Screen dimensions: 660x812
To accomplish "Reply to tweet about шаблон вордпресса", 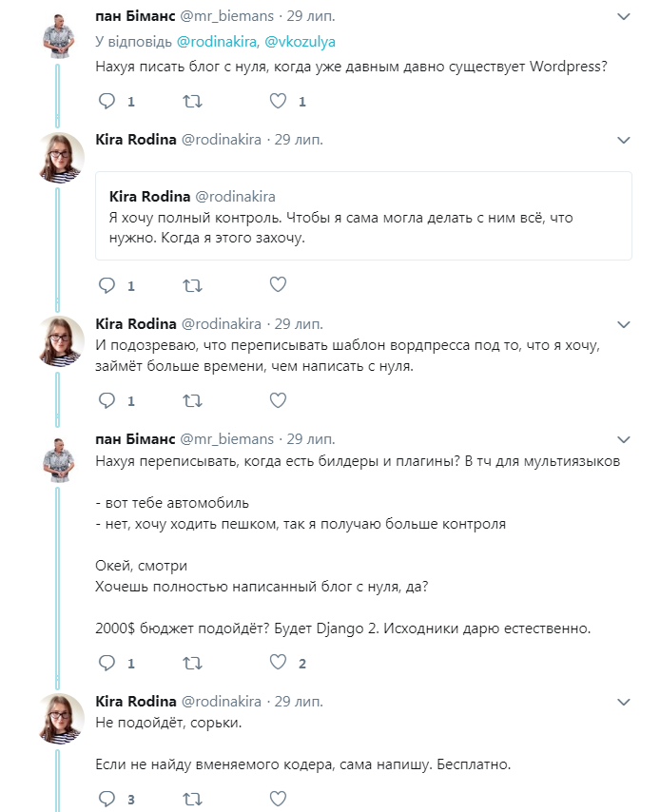I will [107, 400].
